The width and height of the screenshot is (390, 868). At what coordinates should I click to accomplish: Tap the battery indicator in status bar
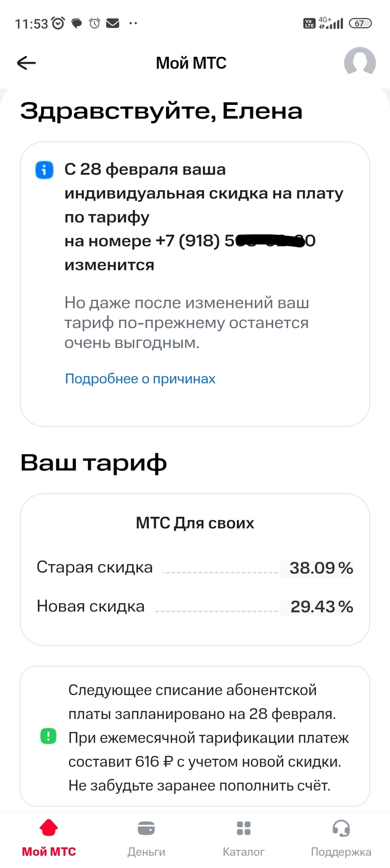tap(359, 23)
